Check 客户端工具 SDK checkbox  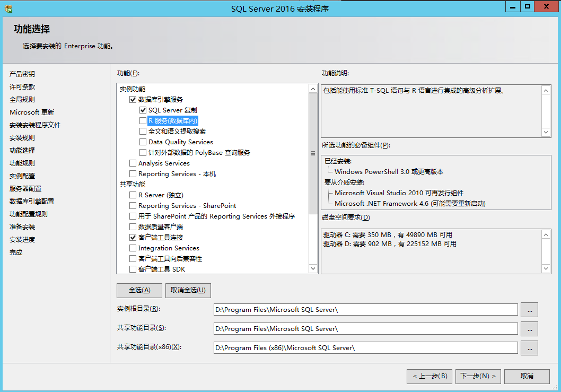pyautogui.click(x=133, y=269)
